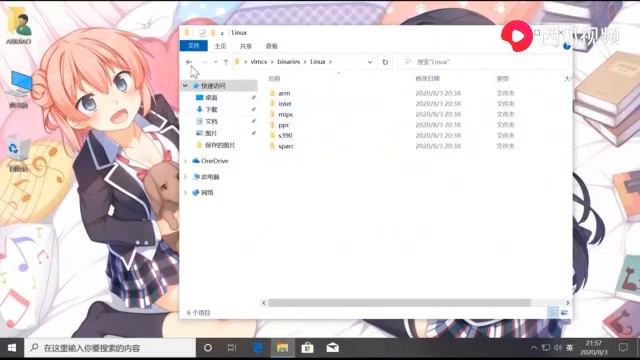Image resolution: width=640 pixels, height=360 pixels.
Task: Select the user folder desktop icon
Action: (19, 26)
